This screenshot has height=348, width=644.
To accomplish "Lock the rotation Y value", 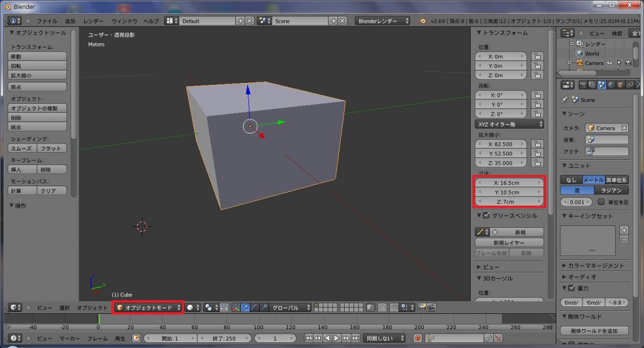I will [537, 104].
